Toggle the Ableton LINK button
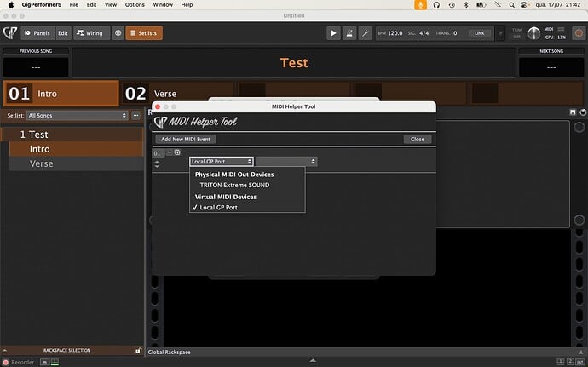This screenshot has height=367, width=588. [x=481, y=33]
